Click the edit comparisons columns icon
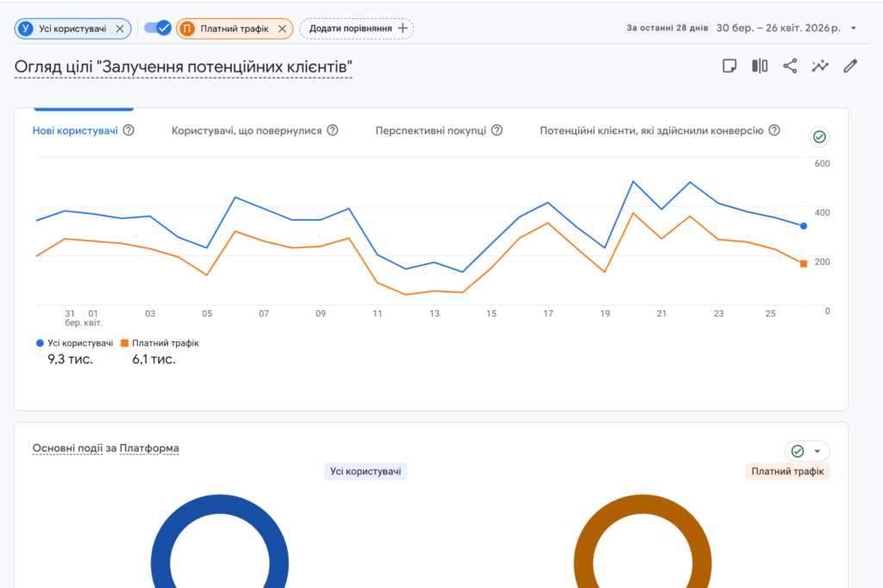The height and width of the screenshot is (588, 883). (760, 66)
